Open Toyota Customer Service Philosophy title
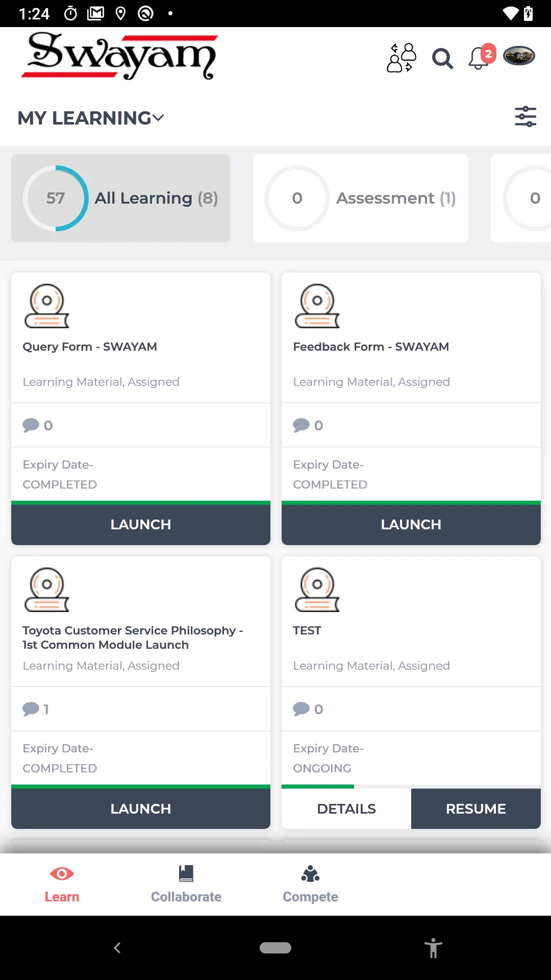The image size is (551, 980). [x=133, y=638]
